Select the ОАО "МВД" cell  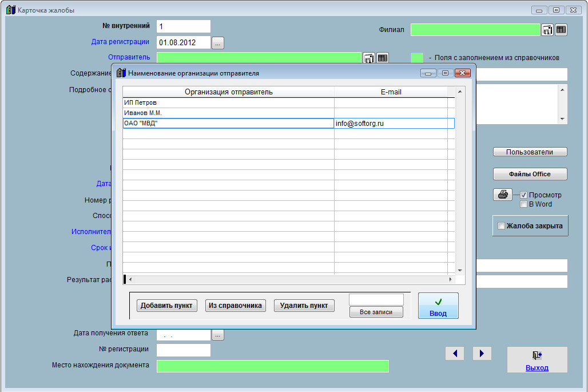pos(228,124)
